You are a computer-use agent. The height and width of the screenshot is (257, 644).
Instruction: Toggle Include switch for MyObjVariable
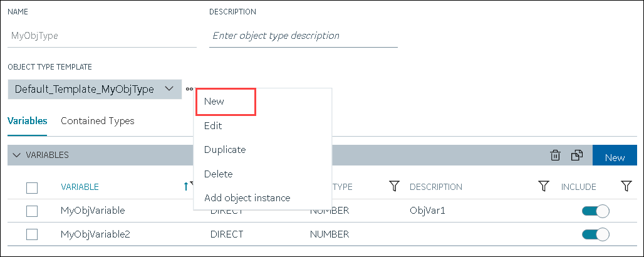(x=596, y=211)
